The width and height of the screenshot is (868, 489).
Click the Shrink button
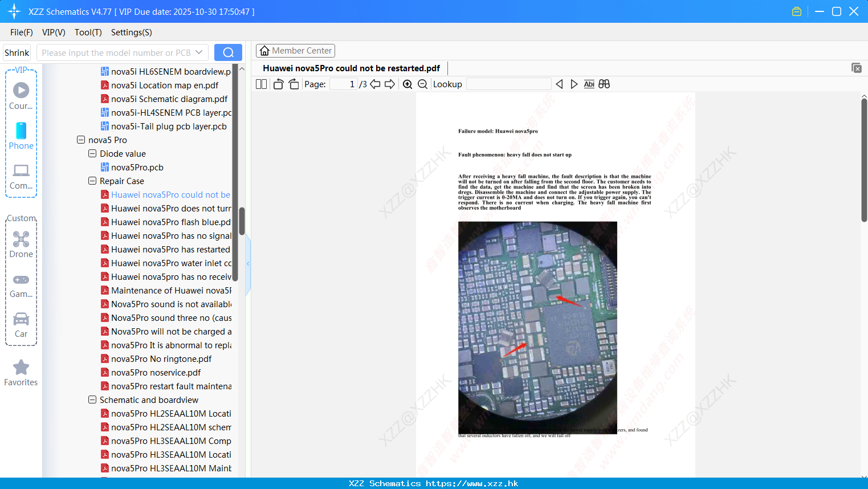tap(17, 52)
